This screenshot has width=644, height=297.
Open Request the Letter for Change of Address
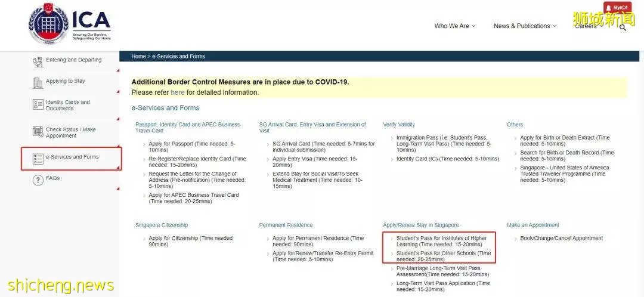pos(197,180)
